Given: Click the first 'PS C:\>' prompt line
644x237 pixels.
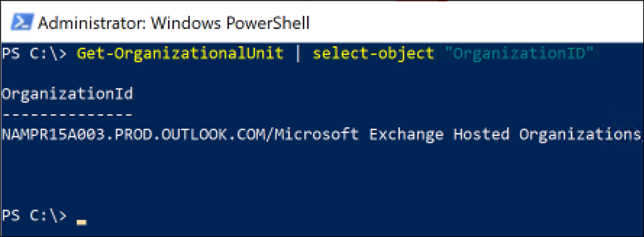Looking at the screenshot, I should click(34, 54).
